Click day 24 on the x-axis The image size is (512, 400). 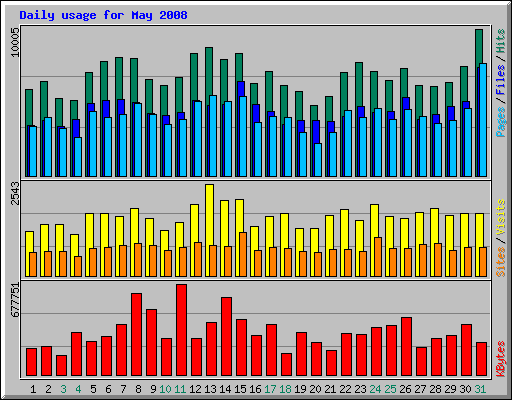[x=375, y=389]
